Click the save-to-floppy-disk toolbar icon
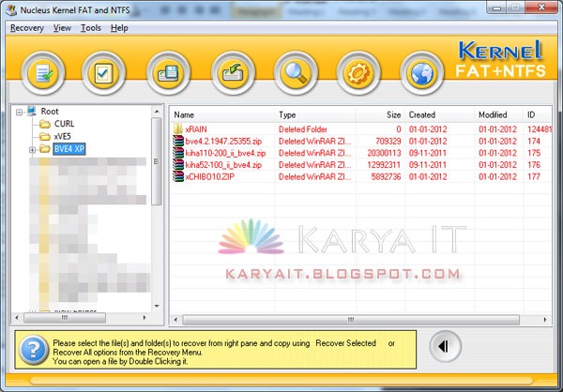Viewport: 563px width, 392px height. tap(168, 73)
